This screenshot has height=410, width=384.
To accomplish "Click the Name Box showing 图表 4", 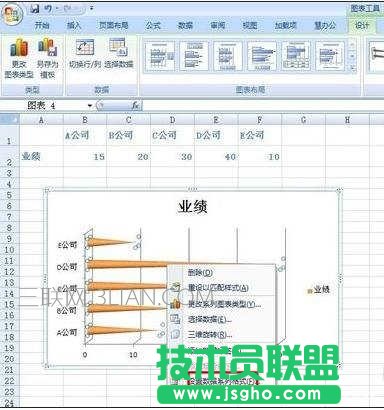I will point(53,106).
